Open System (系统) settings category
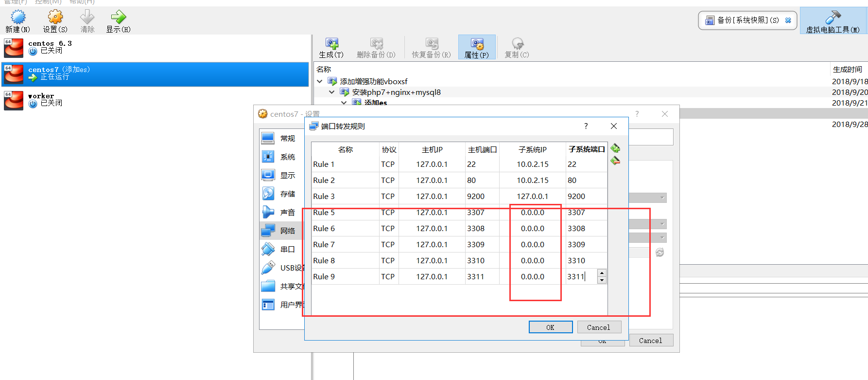Image resolution: width=868 pixels, height=380 pixels. 281,157
